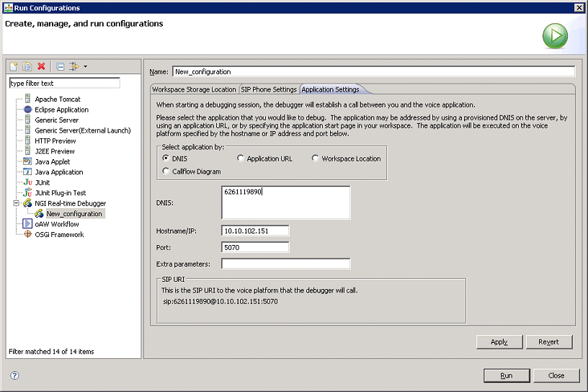The height and width of the screenshot is (392, 588).
Task: Click the Close button
Action: [556, 375]
